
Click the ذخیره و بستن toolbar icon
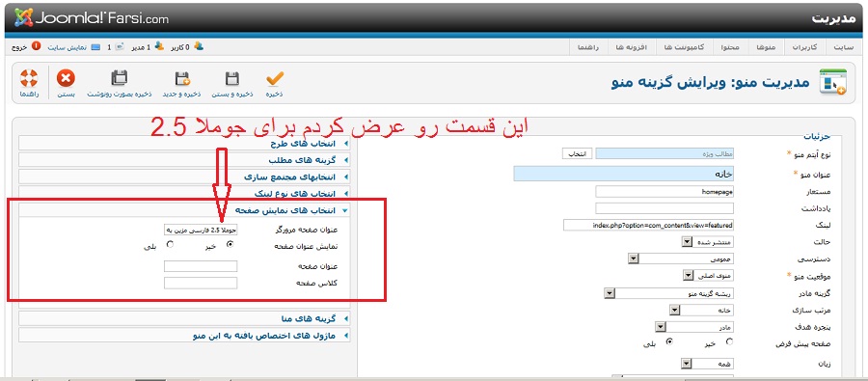pyautogui.click(x=232, y=79)
